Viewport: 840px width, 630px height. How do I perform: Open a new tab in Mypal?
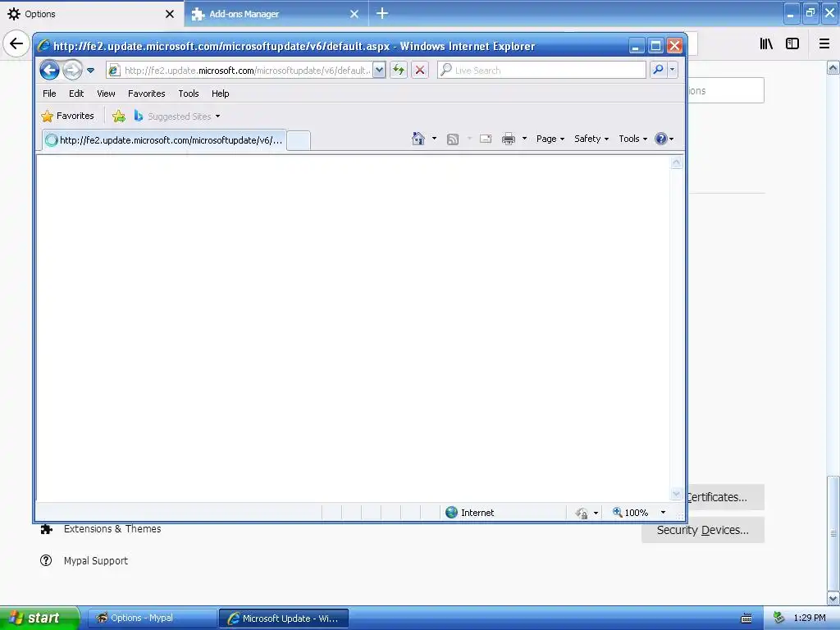pyautogui.click(x=382, y=13)
